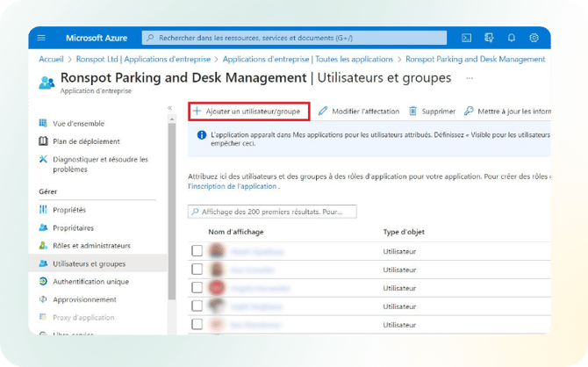
Task: Click Microsoft Azure logo text
Action: tap(97, 38)
